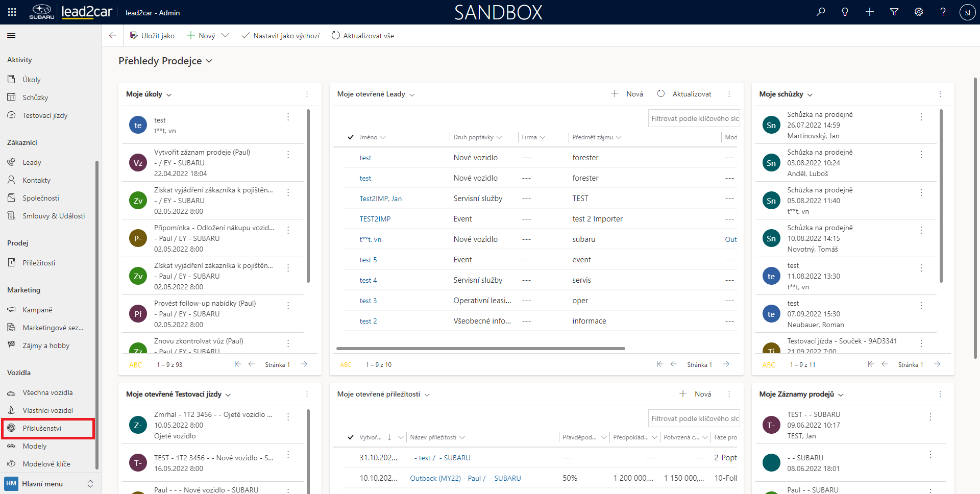Open the Test2IMP, Jan lead link

[x=380, y=199]
